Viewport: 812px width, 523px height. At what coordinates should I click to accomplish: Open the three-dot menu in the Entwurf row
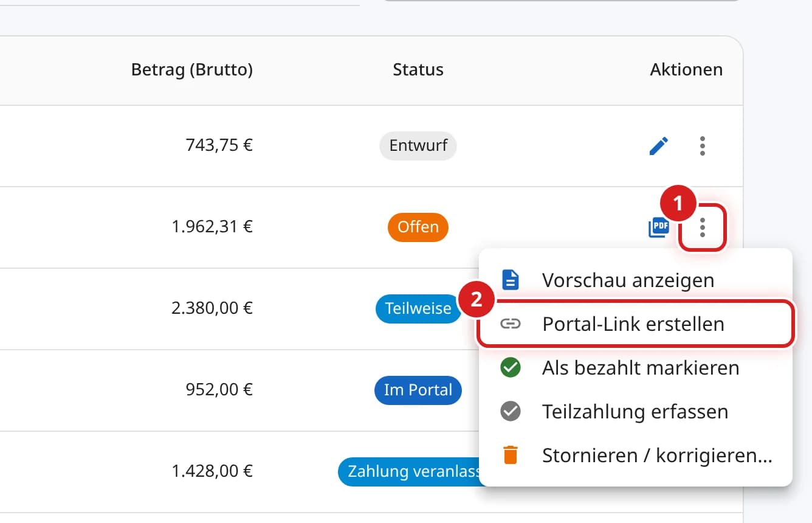703,146
